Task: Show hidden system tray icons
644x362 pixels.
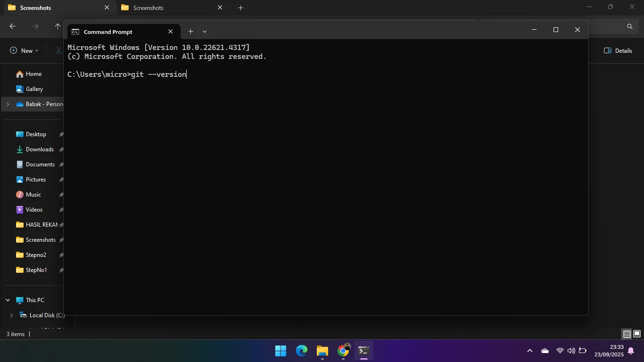Action: point(529,351)
